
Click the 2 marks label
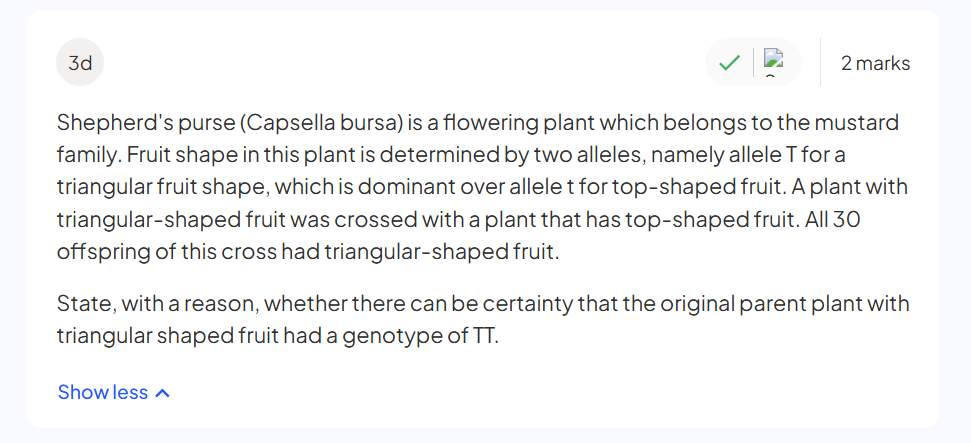click(876, 63)
